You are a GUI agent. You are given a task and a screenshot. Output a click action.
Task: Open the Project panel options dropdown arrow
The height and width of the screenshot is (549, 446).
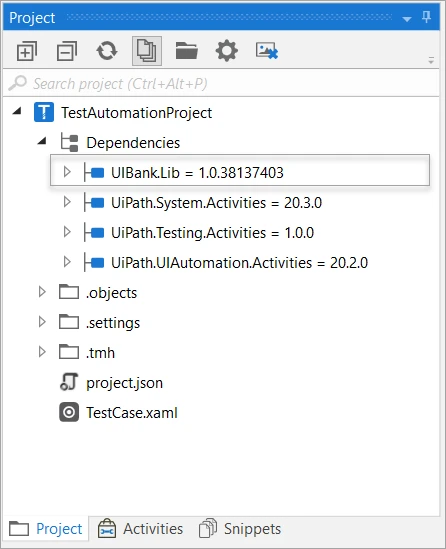[x=407, y=19]
